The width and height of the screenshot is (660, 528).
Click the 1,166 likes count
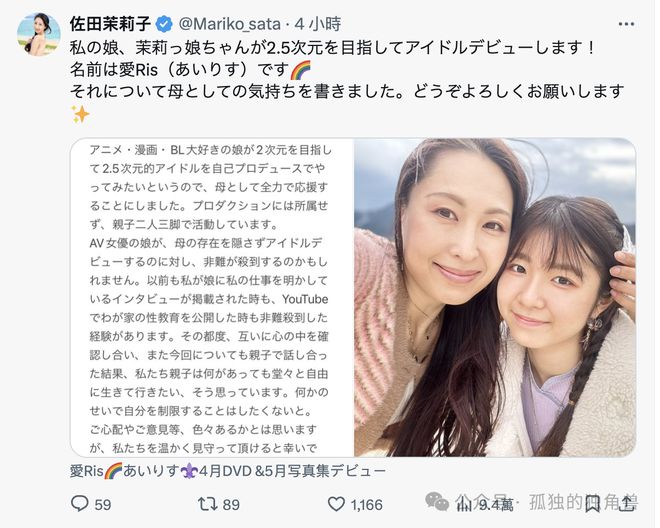point(367,504)
